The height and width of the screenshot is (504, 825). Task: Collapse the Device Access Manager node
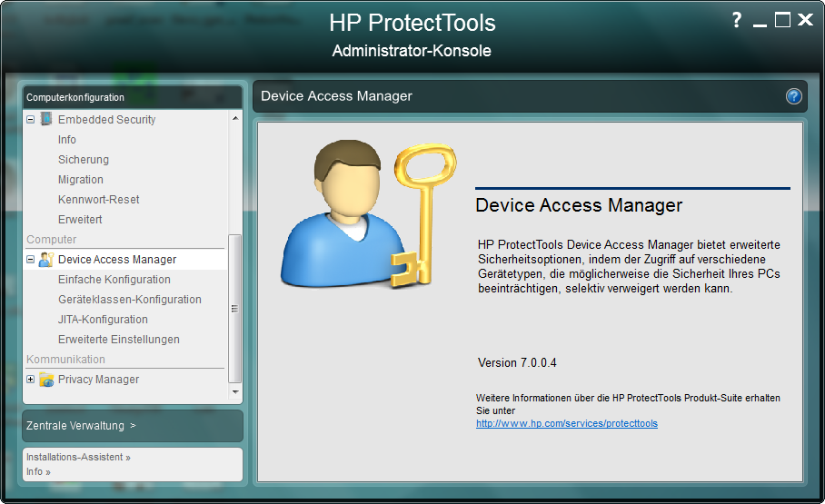[31, 260]
